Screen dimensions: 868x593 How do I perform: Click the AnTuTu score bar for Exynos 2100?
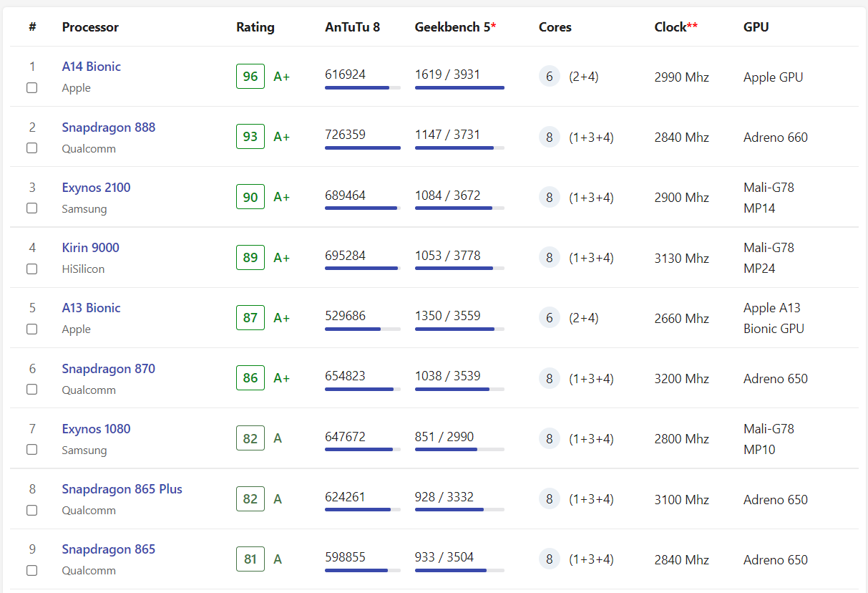361,208
